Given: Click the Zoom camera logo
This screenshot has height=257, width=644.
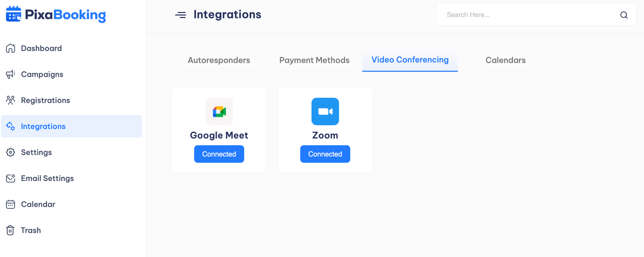Looking at the screenshot, I should coord(325,111).
